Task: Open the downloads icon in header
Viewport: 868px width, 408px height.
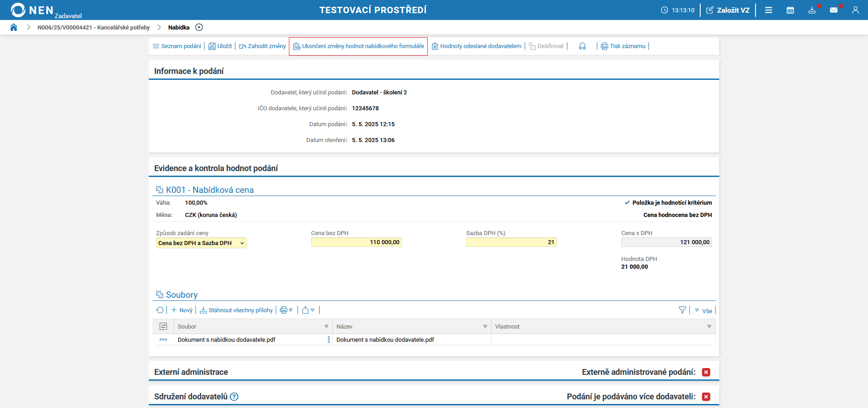Action: tap(812, 10)
